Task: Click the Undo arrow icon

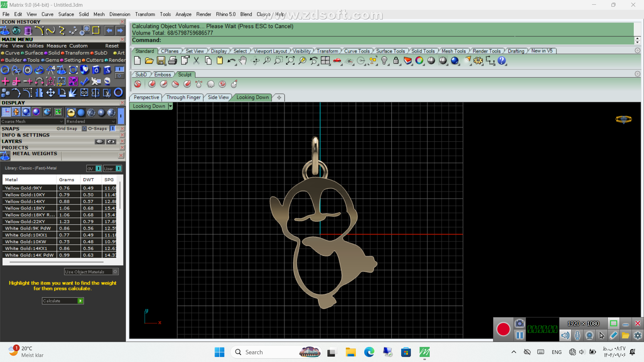Action: click(x=231, y=61)
